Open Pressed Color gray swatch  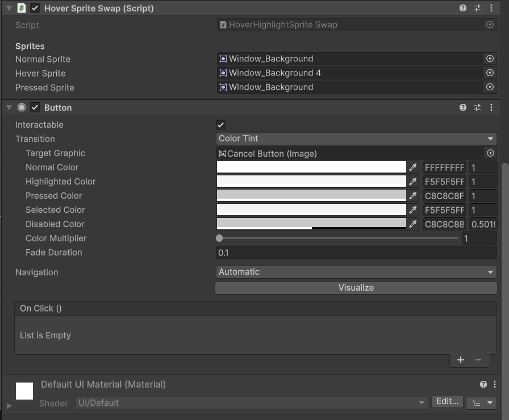pos(311,196)
